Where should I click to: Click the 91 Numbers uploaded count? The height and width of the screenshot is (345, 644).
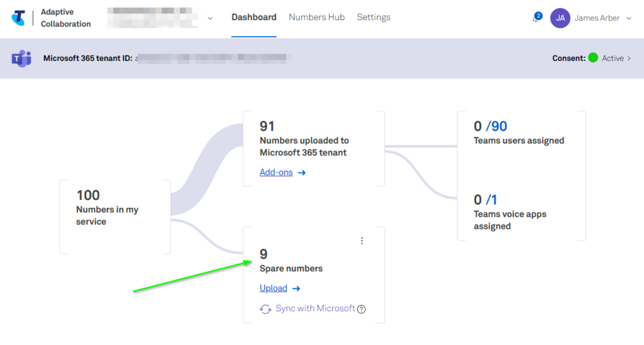(267, 126)
